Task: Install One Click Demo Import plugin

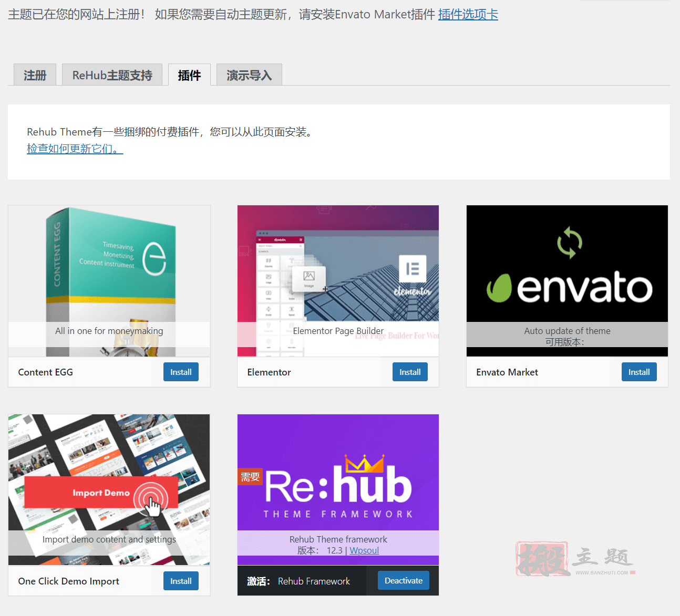Action: (181, 581)
